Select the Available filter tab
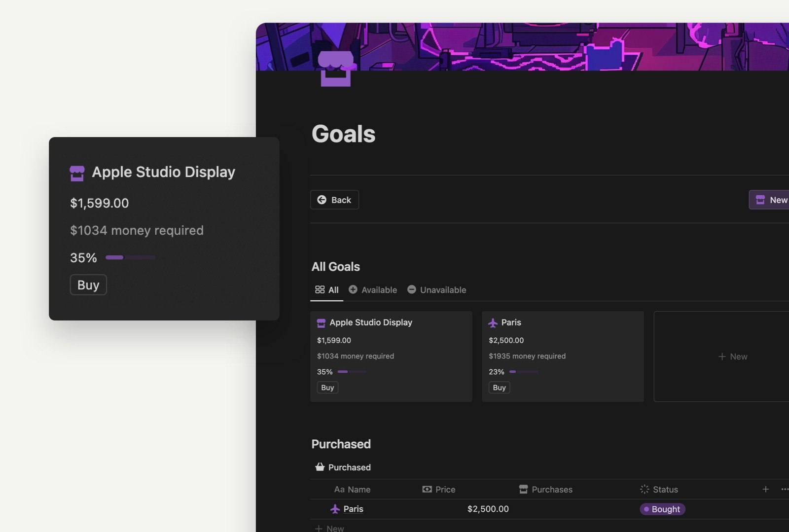This screenshot has height=532, width=789. click(x=373, y=289)
